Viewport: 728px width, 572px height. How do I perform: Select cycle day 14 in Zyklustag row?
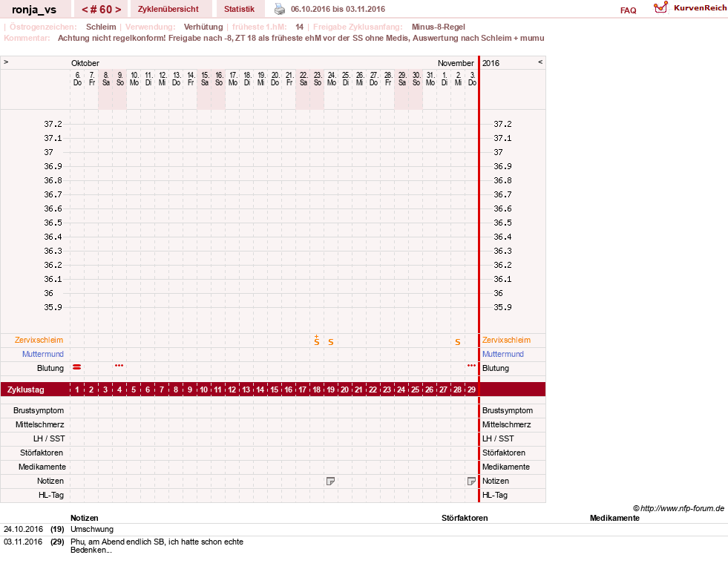pos(260,389)
